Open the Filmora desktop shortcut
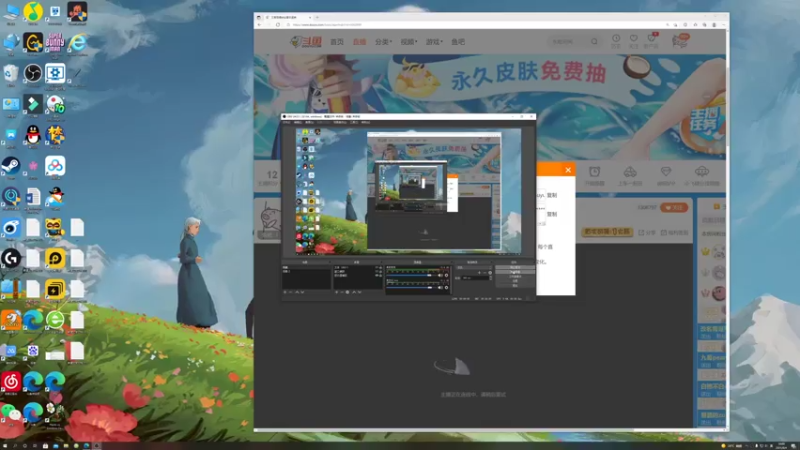800x450 pixels. [33, 104]
